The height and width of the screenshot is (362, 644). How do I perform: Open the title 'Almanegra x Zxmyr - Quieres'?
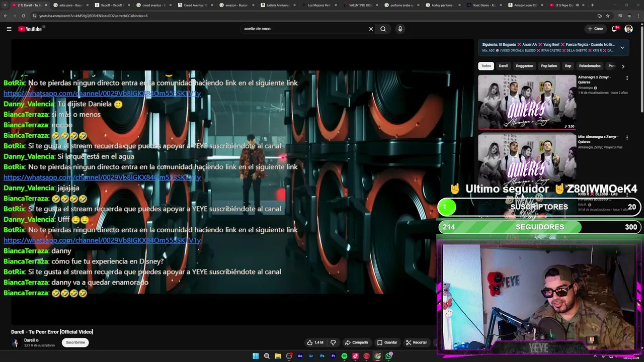[x=594, y=79]
